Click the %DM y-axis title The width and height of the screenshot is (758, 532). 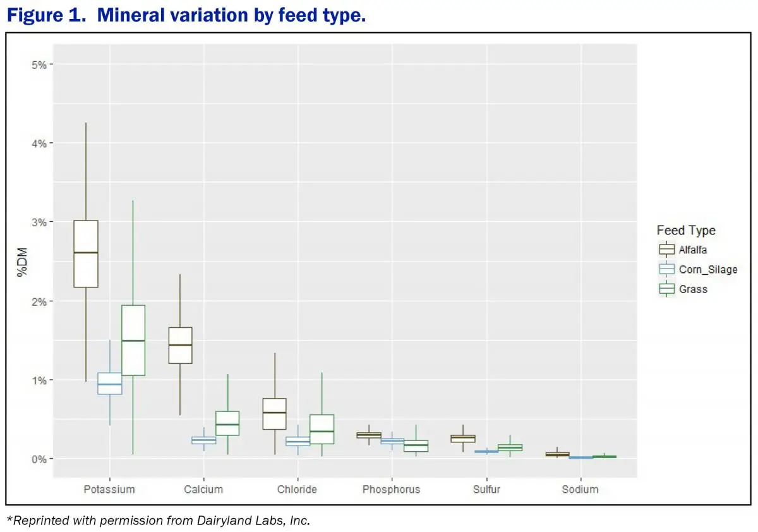tap(22, 262)
